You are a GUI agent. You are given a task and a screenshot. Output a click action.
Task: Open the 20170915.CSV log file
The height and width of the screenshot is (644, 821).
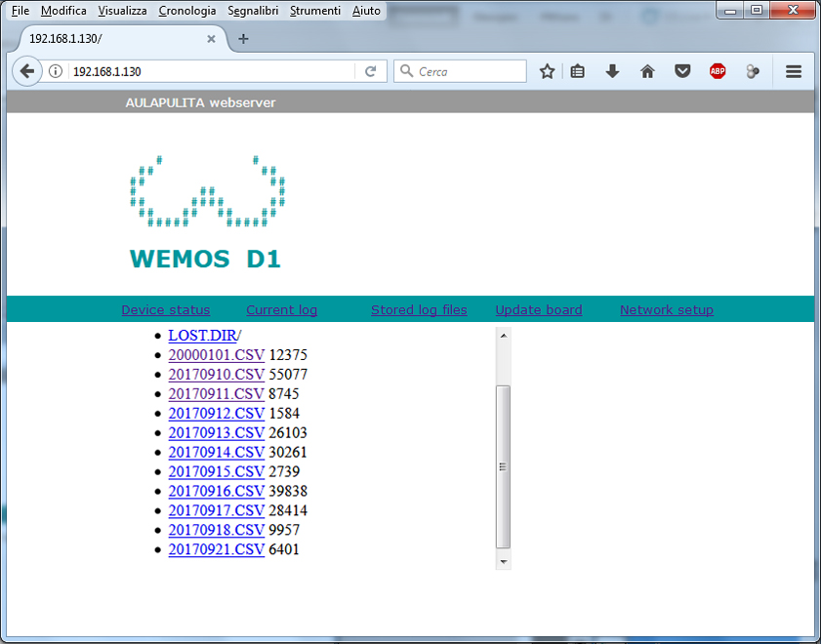tap(217, 471)
